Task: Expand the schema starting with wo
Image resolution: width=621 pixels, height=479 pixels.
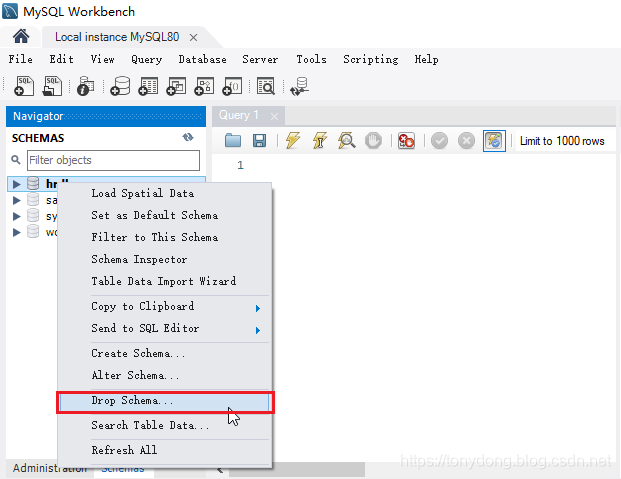Action: 16,232
